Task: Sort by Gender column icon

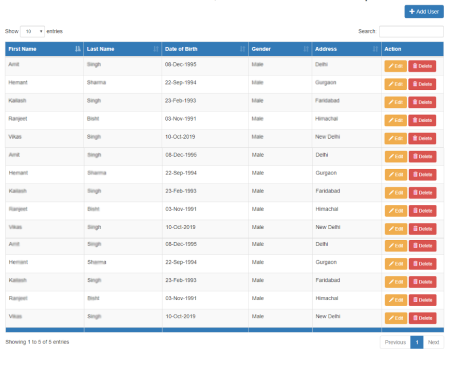Action: point(306,49)
